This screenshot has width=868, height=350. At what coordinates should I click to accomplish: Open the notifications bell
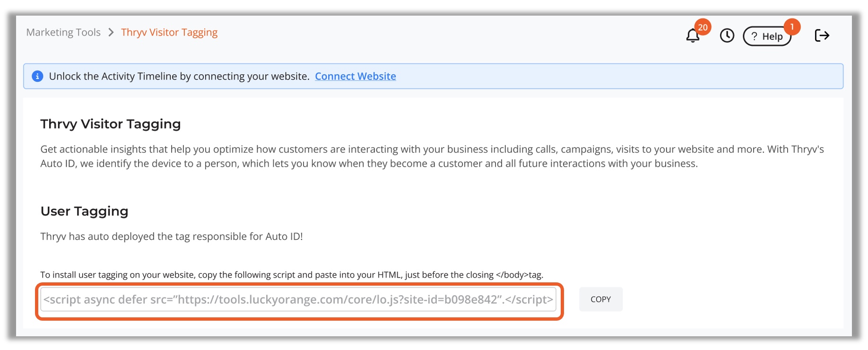click(x=692, y=36)
